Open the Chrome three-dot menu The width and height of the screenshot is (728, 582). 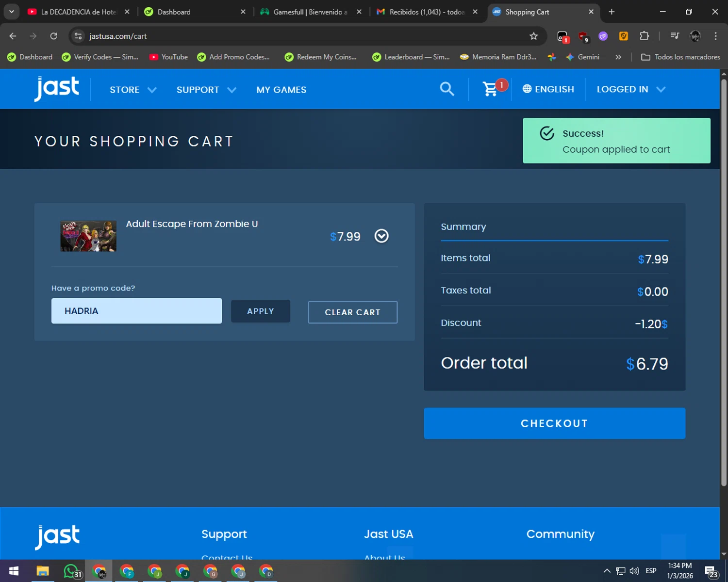tap(715, 36)
